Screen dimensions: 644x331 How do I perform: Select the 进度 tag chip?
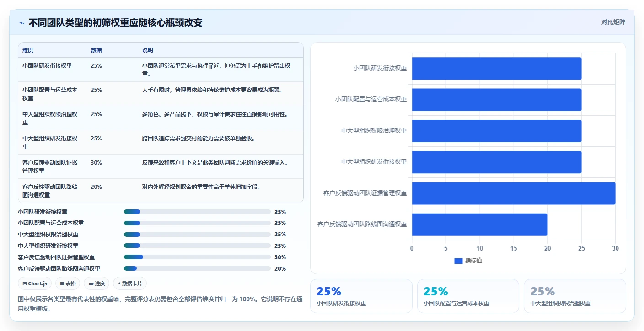pyautogui.click(x=97, y=283)
